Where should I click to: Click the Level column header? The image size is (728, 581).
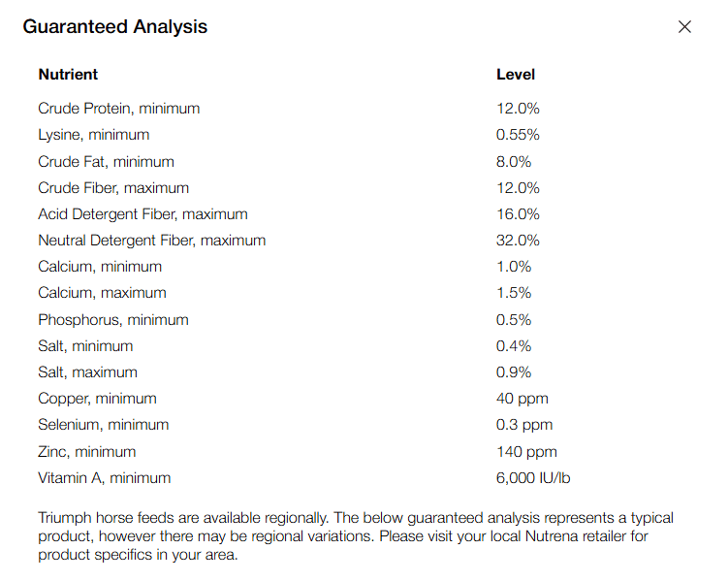coord(515,74)
